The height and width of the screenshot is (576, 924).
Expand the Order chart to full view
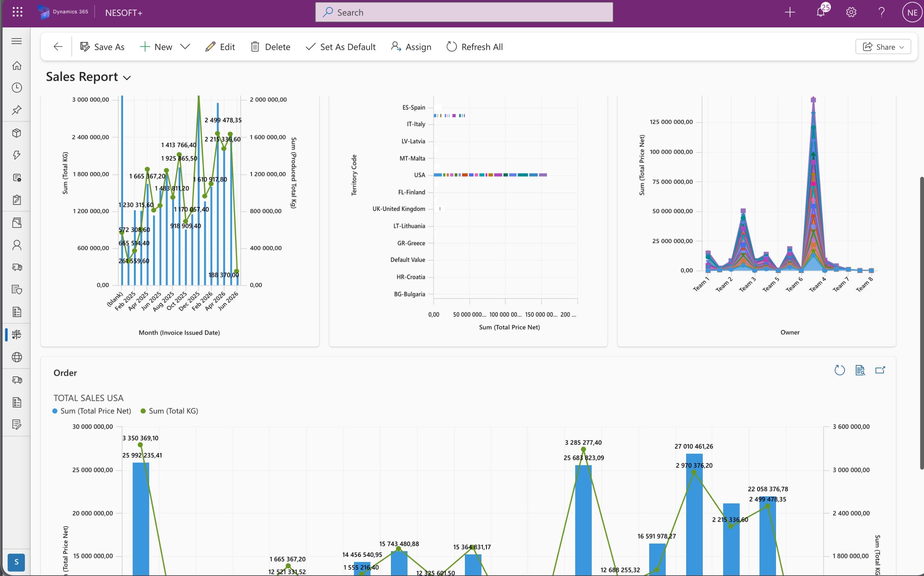coord(880,370)
